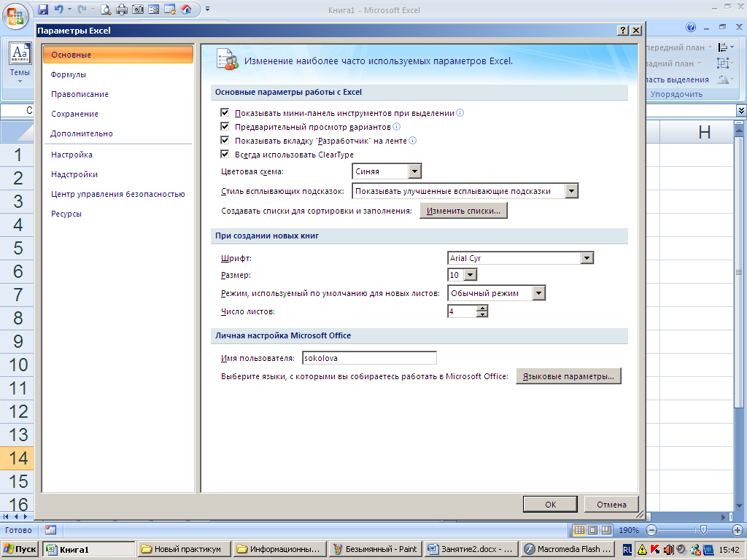Toggle 'Всегда использовать ClearType' checkbox
This screenshot has height=560, width=747.
pyautogui.click(x=225, y=154)
